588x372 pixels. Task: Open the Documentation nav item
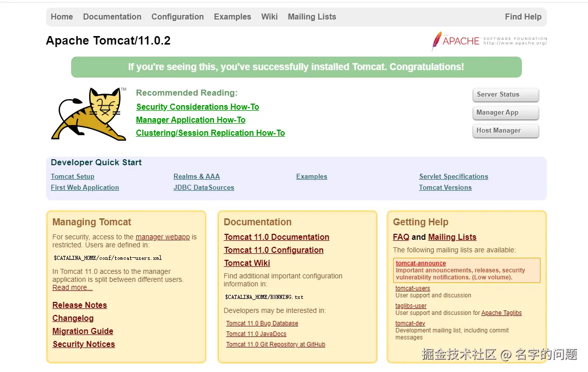click(112, 17)
